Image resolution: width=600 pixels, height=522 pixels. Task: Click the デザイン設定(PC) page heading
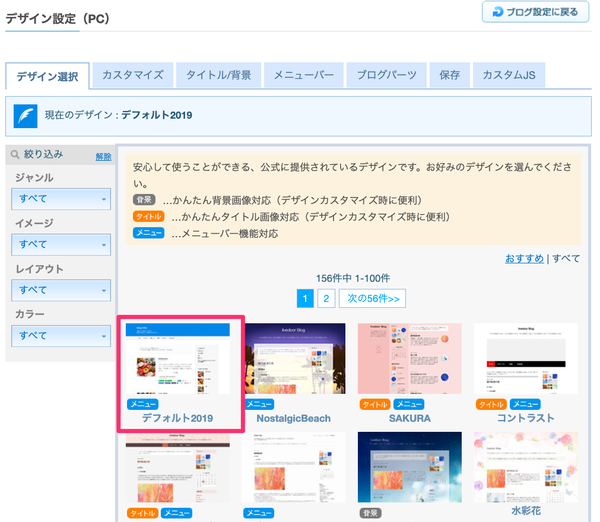point(57,18)
